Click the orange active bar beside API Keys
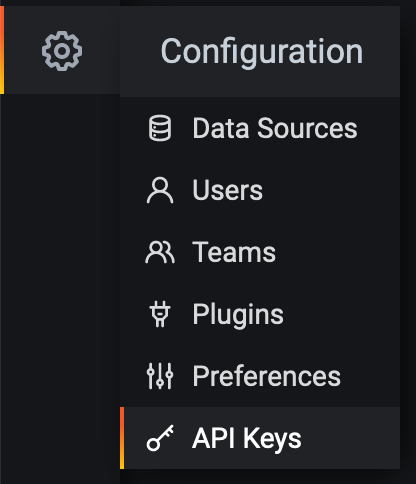416x484 pixels. click(122, 438)
